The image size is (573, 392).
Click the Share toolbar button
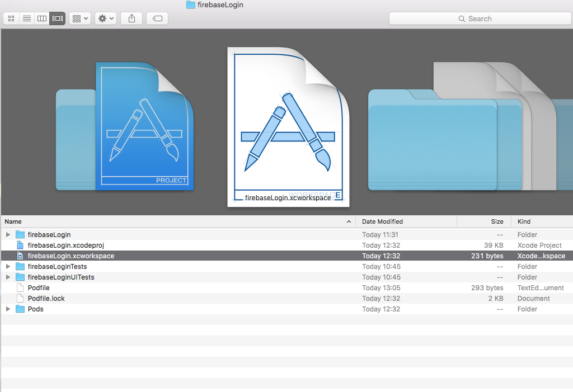pos(131,18)
